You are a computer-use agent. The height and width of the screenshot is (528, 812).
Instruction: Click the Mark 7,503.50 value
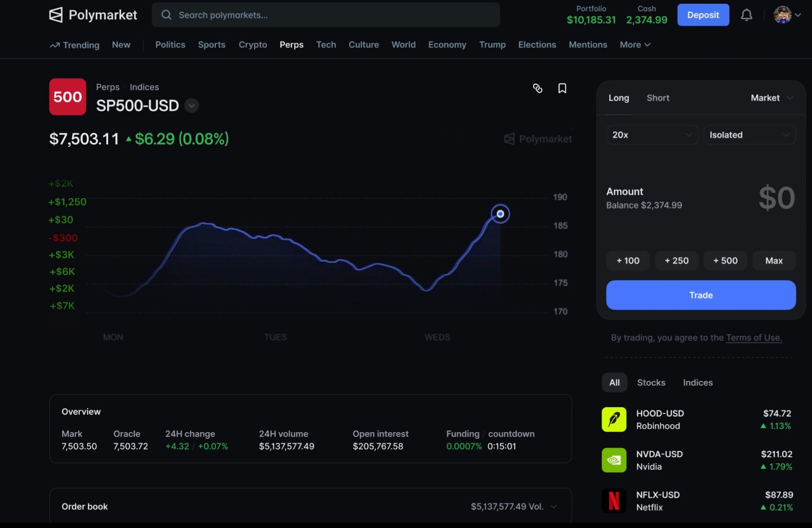click(x=79, y=446)
